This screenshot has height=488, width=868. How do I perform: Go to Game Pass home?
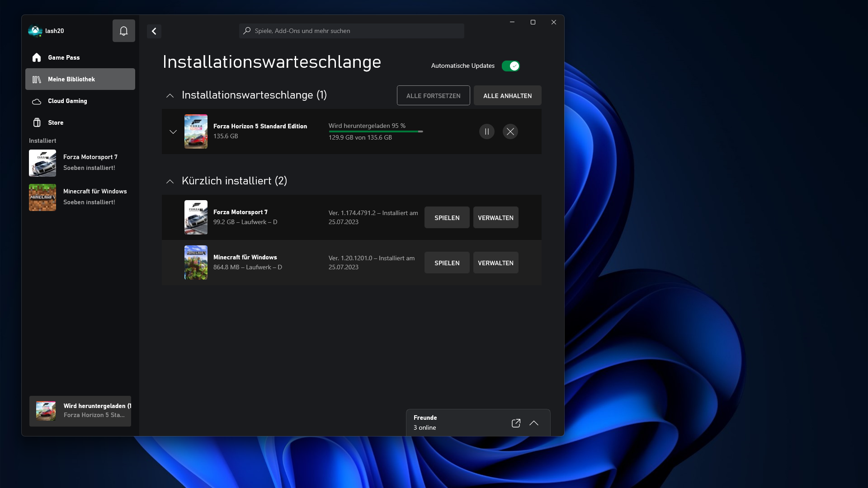(64, 57)
